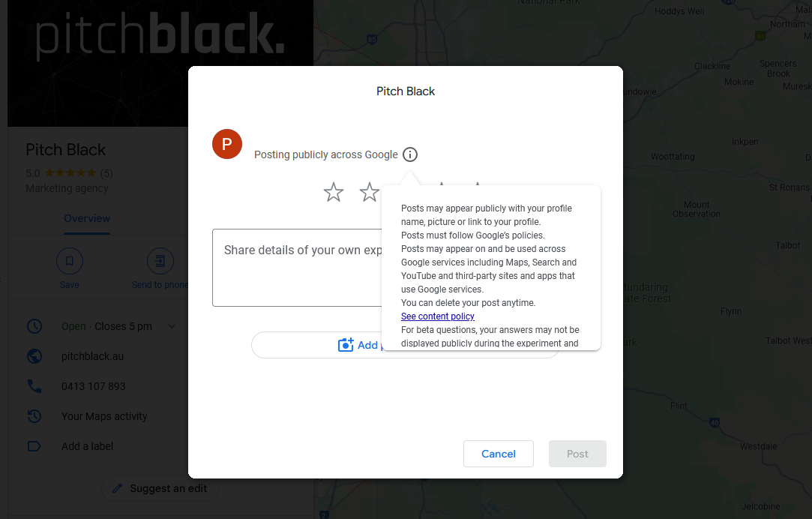
Task: Expand the opening hours chevron
Action: click(172, 326)
